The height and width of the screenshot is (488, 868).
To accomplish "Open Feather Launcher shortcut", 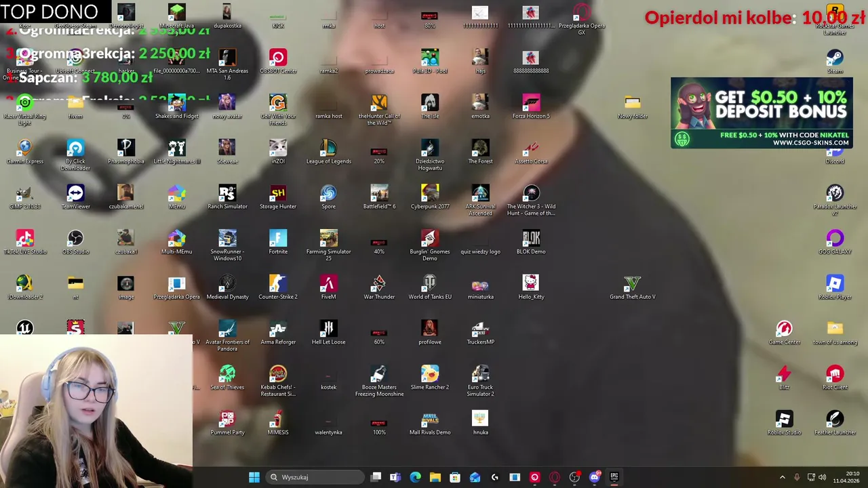I will tap(835, 423).
